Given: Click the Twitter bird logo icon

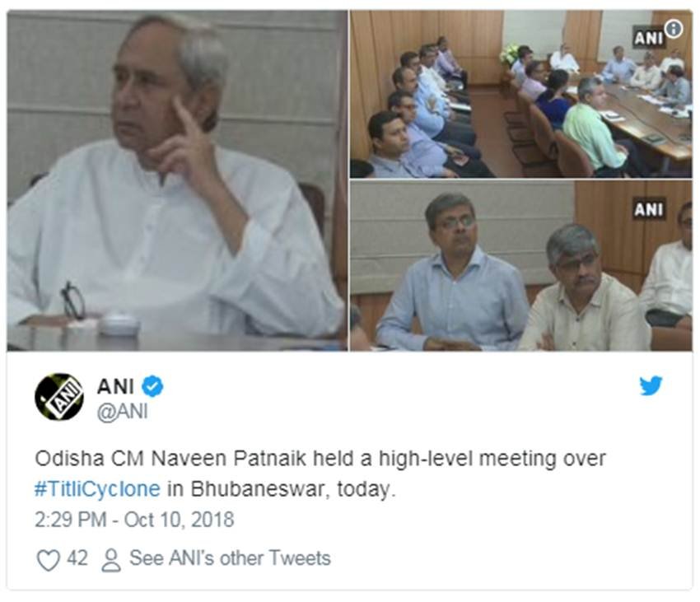Looking at the screenshot, I should 651,386.
